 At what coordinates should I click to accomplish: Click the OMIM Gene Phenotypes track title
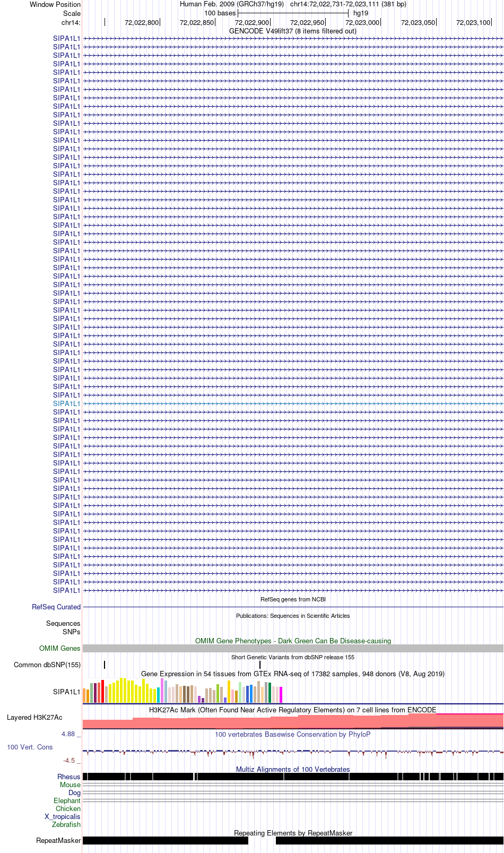click(293, 641)
